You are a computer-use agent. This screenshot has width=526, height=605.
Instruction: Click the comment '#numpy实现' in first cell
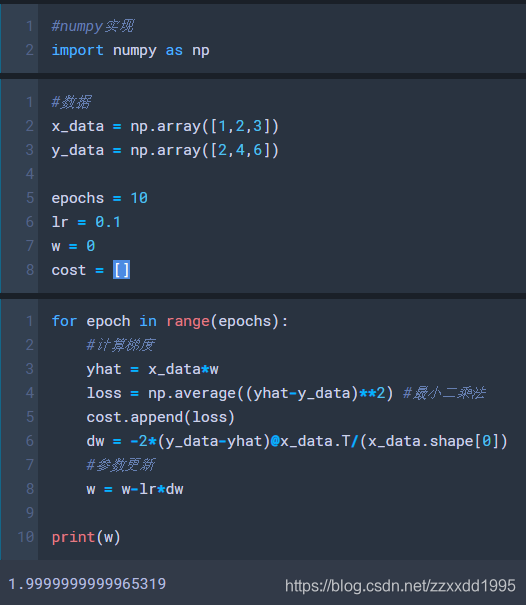click(93, 26)
